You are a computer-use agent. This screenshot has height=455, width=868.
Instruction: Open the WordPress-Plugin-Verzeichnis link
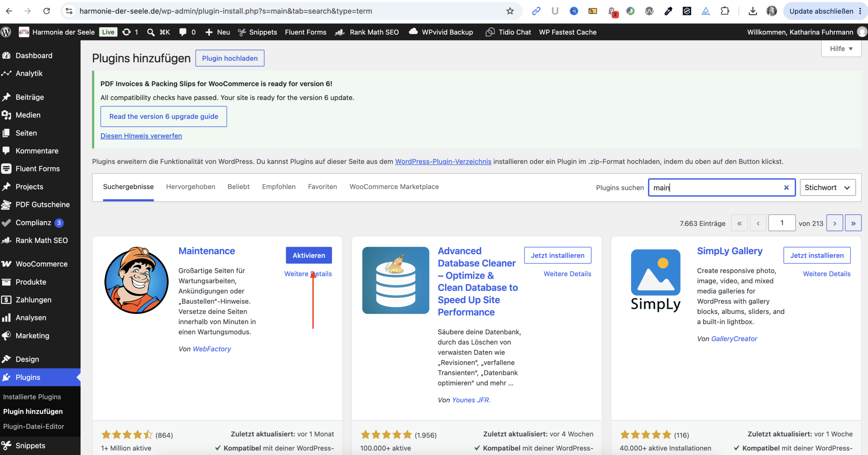pos(443,162)
